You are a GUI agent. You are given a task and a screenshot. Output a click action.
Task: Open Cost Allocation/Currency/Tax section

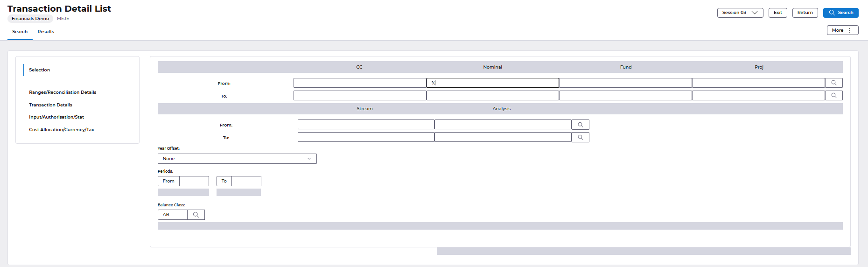62,130
